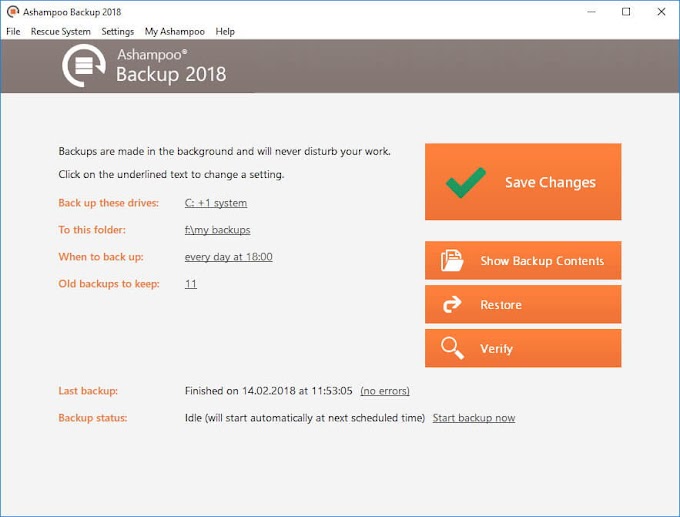
Task: Open the My Ashampoo menu
Action: pos(175,32)
